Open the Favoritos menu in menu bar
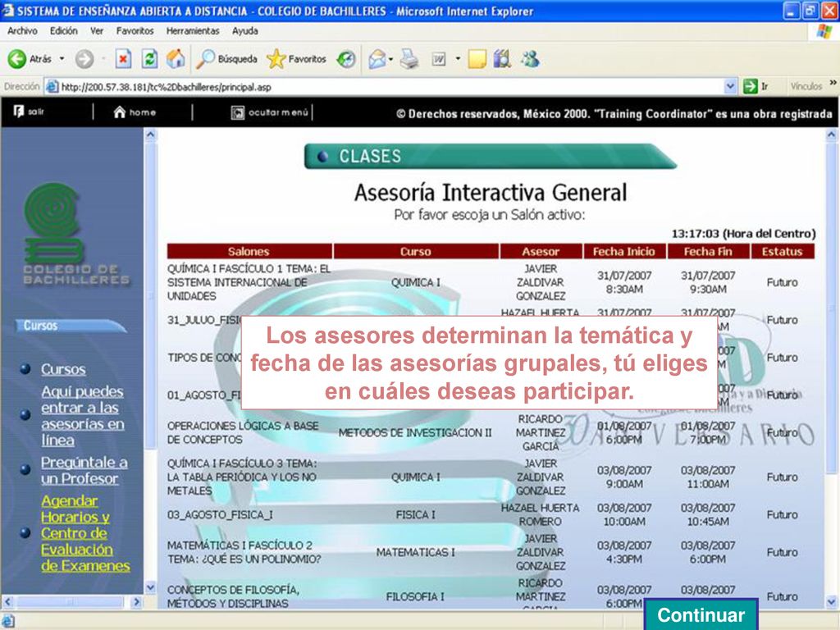 click(135, 31)
